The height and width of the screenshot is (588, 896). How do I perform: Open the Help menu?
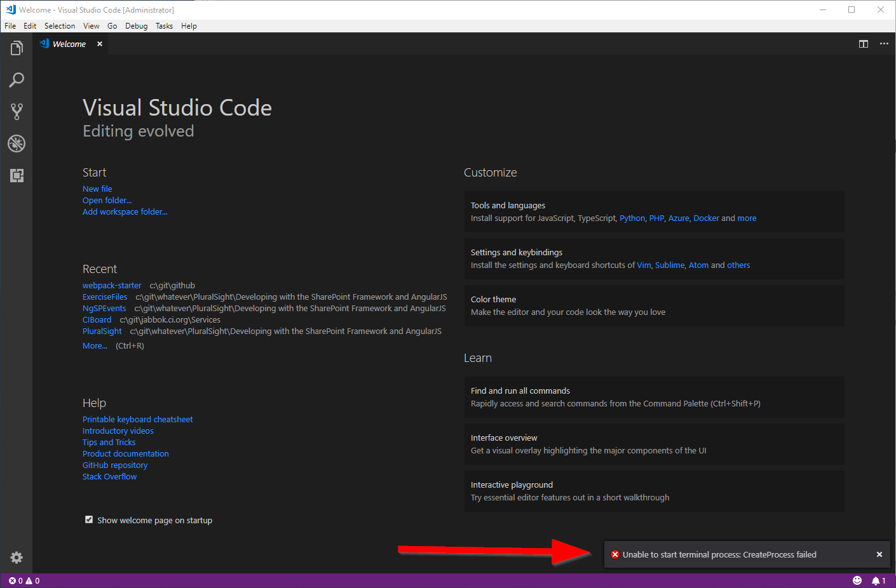[189, 26]
